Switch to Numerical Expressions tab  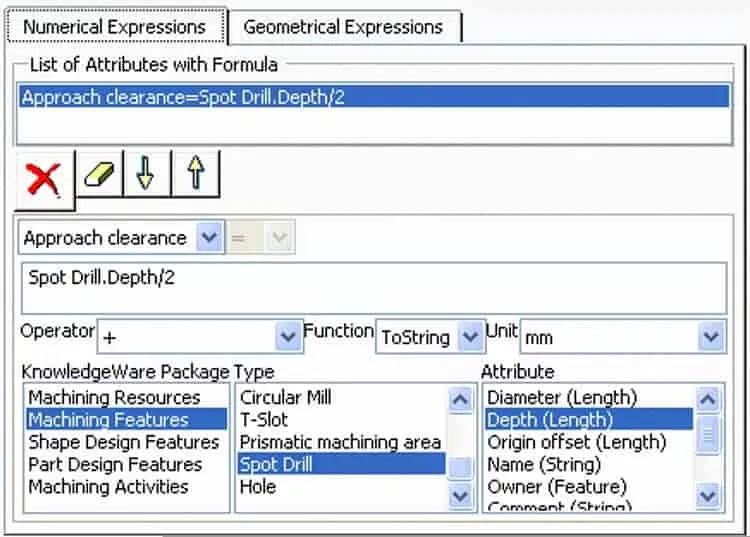pos(115,27)
